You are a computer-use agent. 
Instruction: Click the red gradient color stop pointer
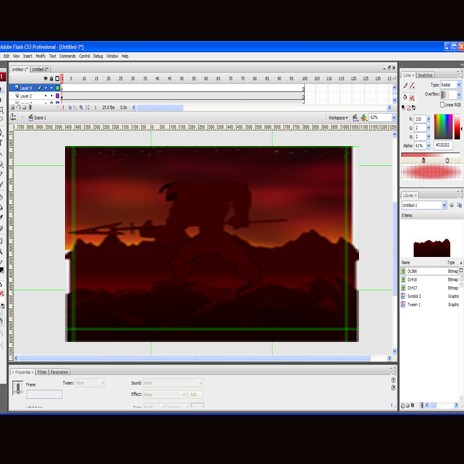[423, 160]
